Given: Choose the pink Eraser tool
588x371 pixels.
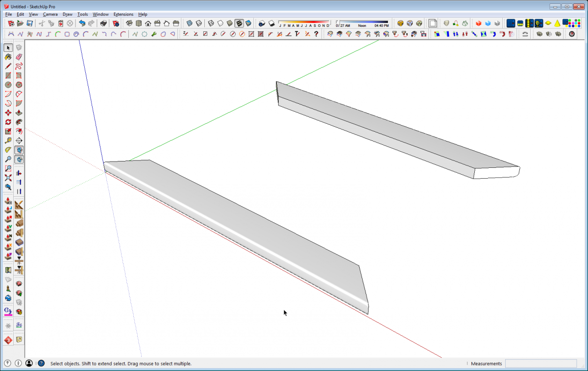Looking at the screenshot, I should (x=19, y=57).
